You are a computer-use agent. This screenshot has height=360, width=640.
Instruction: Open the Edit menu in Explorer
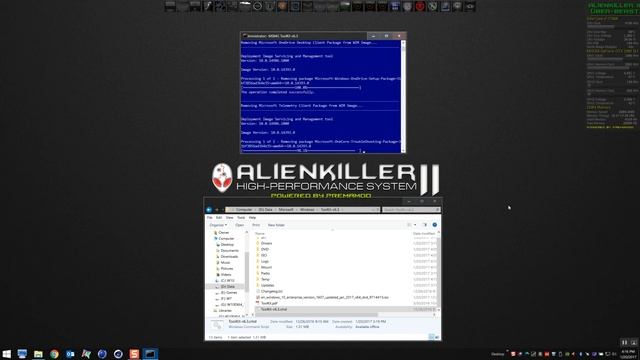(x=219, y=218)
